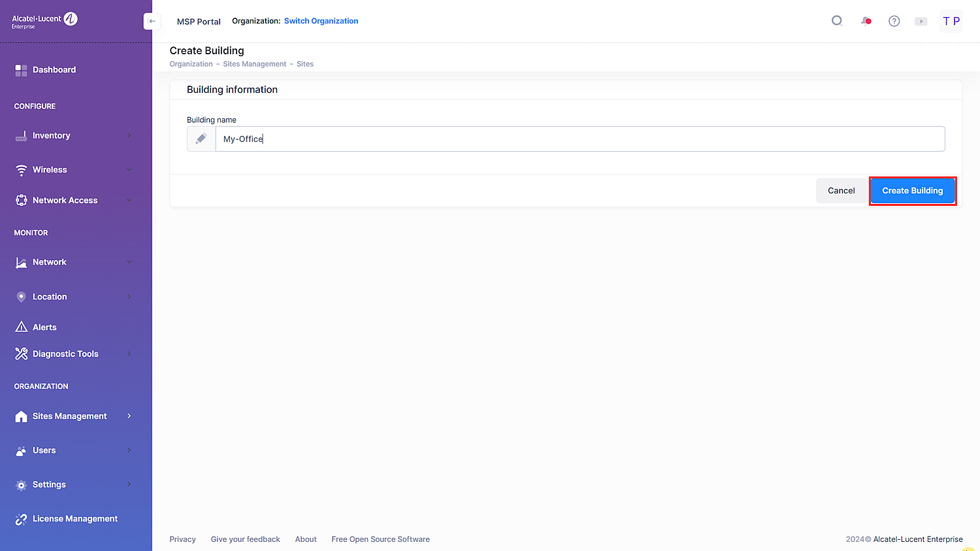
Task: Click the Alcatel-Lucent Enterprise logo
Action: (x=44, y=20)
